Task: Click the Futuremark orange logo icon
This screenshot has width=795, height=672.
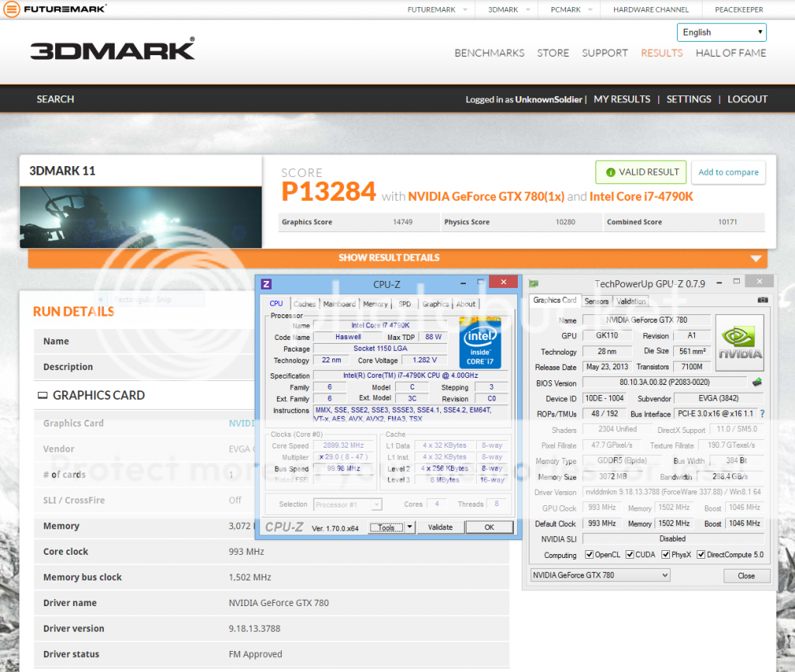Action: 11,9
